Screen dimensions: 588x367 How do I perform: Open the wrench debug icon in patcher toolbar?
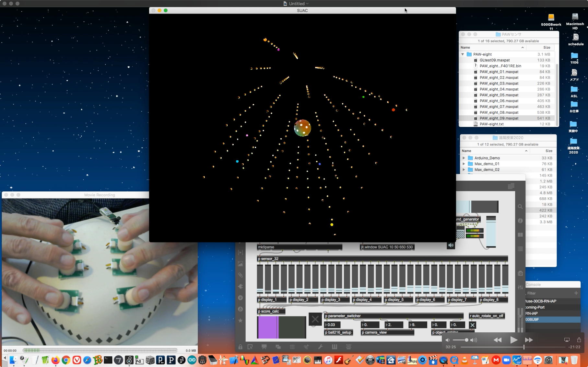coord(320,347)
